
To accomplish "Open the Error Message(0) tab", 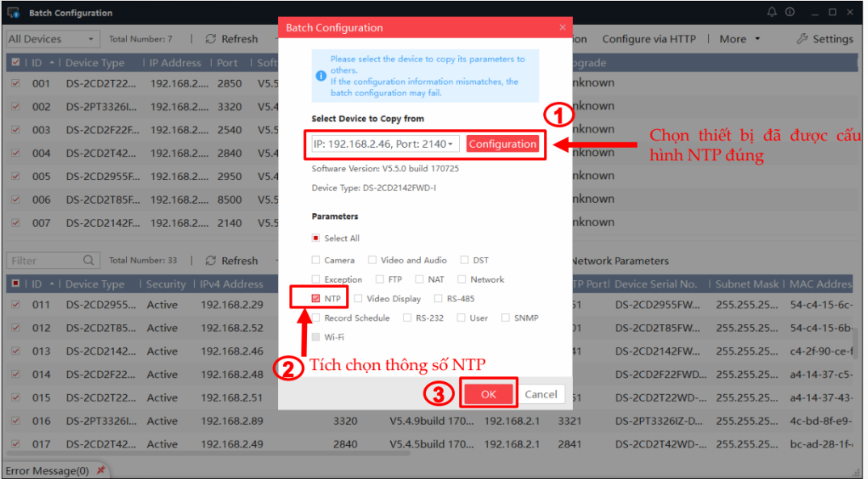I will click(47, 470).
